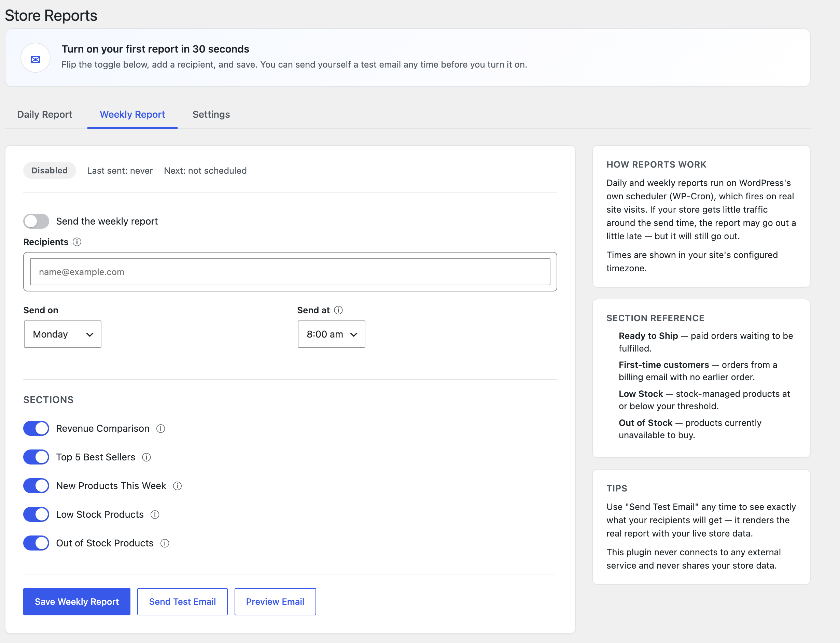The width and height of the screenshot is (840, 643).
Task: Open the Send at time dropdown
Action: tap(332, 334)
